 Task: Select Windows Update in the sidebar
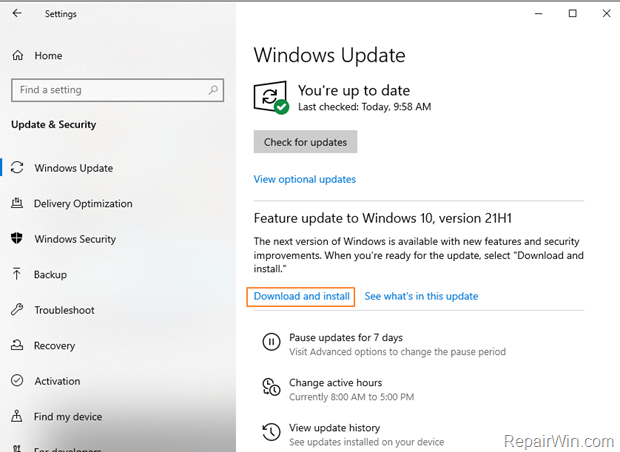[x=74, y=168]
